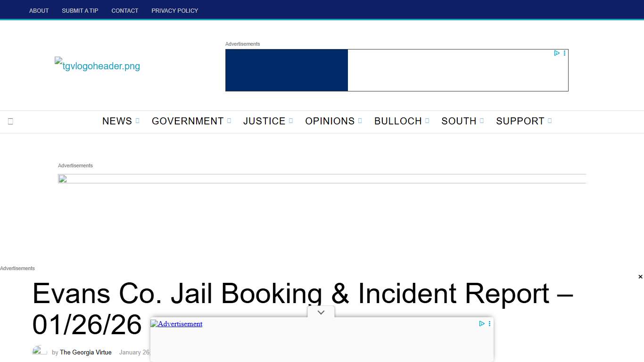This screenshot has height=362, width=644.
Task: Open the three-dot menu on the bottom anchor ad
Action: (489, 324)
